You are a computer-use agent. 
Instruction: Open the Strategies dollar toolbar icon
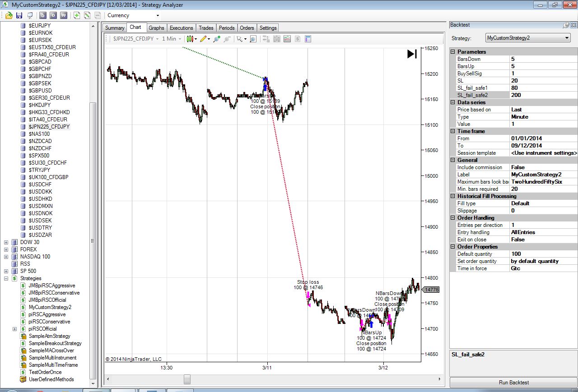point(298,39)
